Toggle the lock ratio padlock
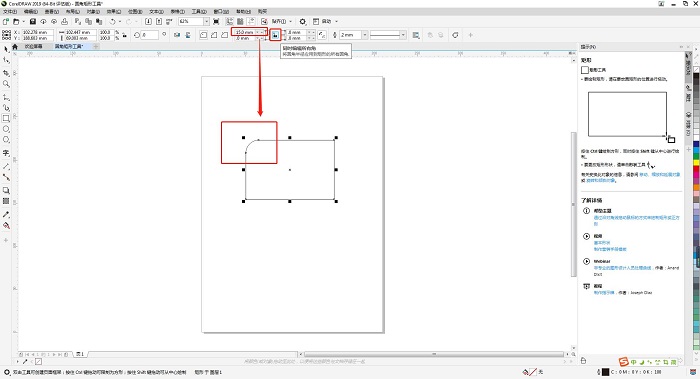The height and width of the screenshot is (379, 700). [x=125, y=35]
